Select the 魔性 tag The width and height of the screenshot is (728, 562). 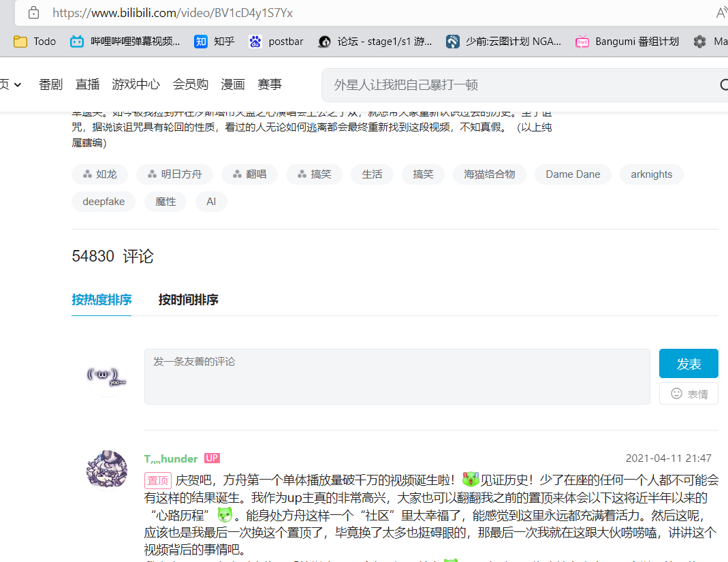click(165, 202)
